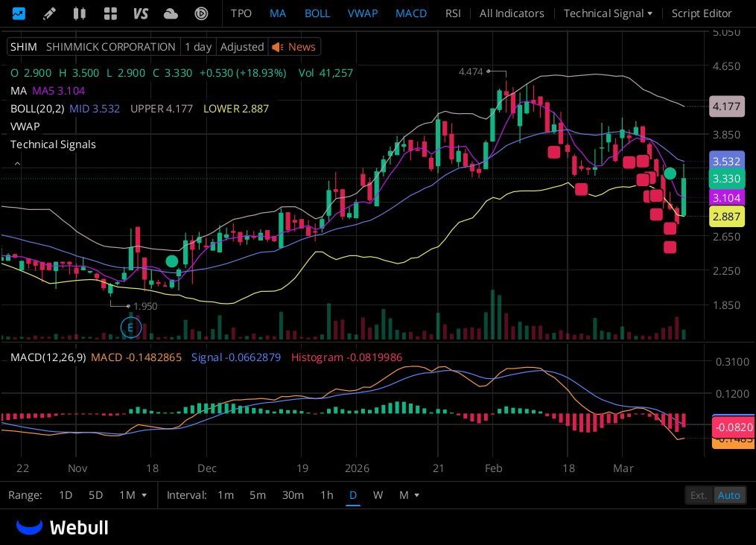Click the Histogram -0.0819986 legend value
Screen dimensions: 756x545
[x=346, y=357]
